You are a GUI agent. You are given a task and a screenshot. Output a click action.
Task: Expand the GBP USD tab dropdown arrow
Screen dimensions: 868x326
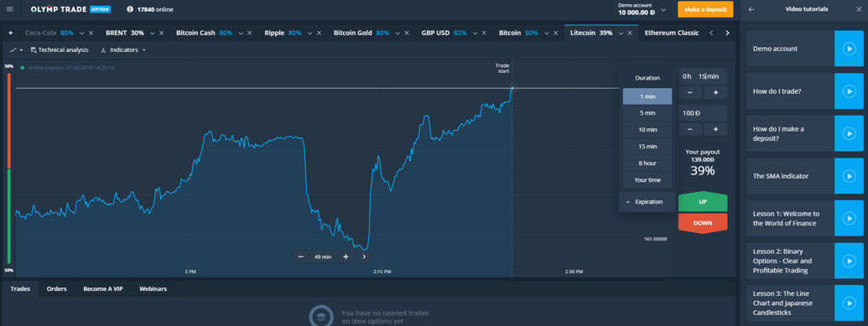point(475,34)
